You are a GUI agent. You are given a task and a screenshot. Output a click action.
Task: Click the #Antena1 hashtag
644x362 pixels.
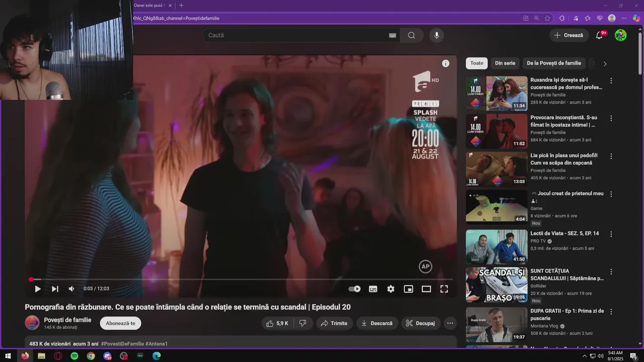(156, 344)
